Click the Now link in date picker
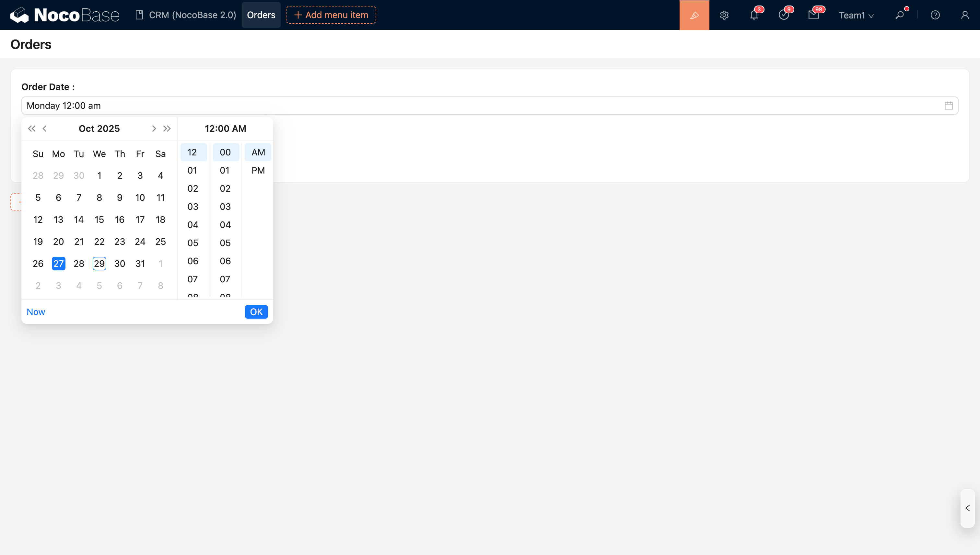This screenshot has height=555, width=980. coord(36,312)
